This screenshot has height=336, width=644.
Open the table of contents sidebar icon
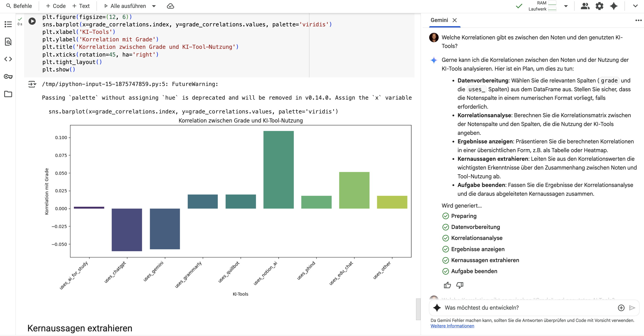[8, 24]
